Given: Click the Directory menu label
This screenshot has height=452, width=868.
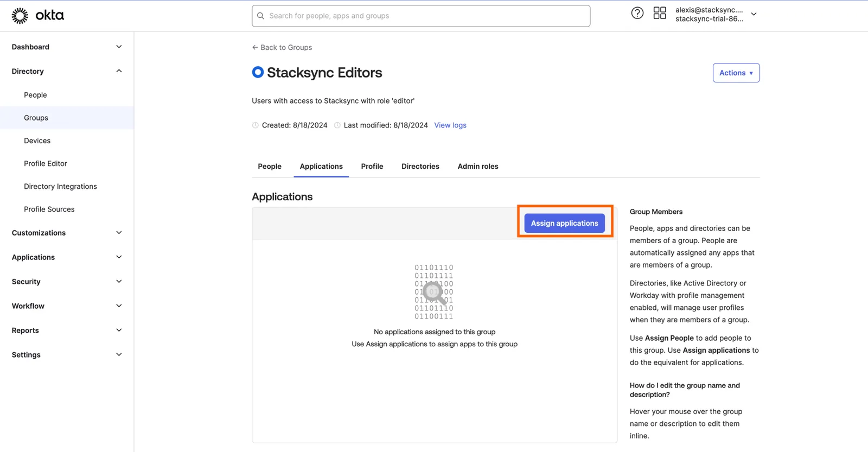Looking at the screenshot, I should (28, 71).
